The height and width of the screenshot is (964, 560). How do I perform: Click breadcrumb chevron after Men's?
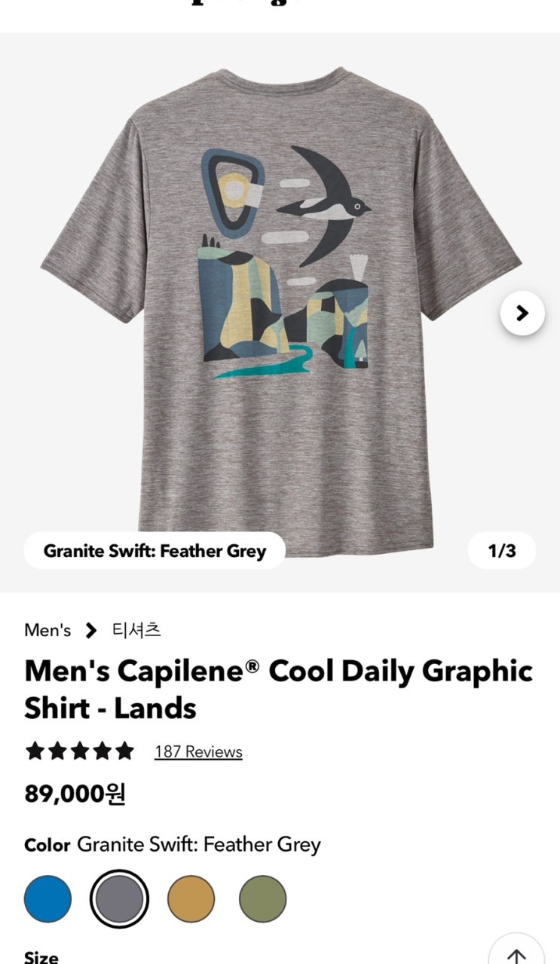[x=91, y=630]
